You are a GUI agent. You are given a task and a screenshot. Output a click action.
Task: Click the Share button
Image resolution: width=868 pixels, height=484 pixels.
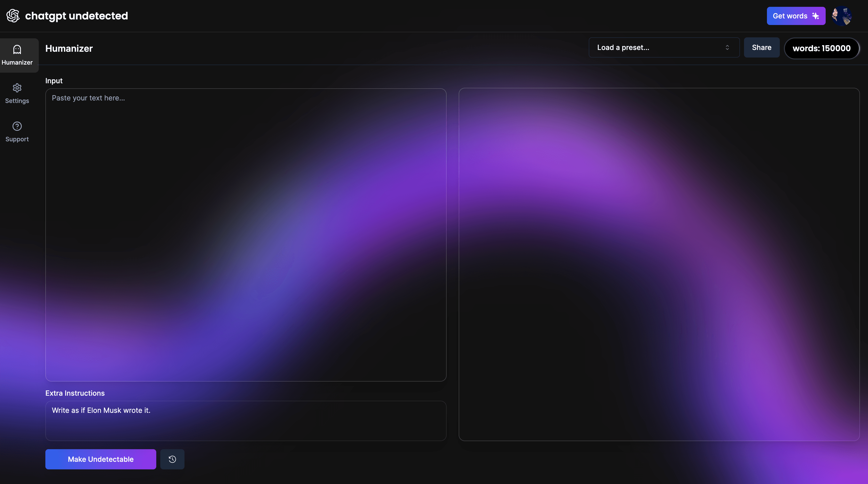[x=762, y=47]
